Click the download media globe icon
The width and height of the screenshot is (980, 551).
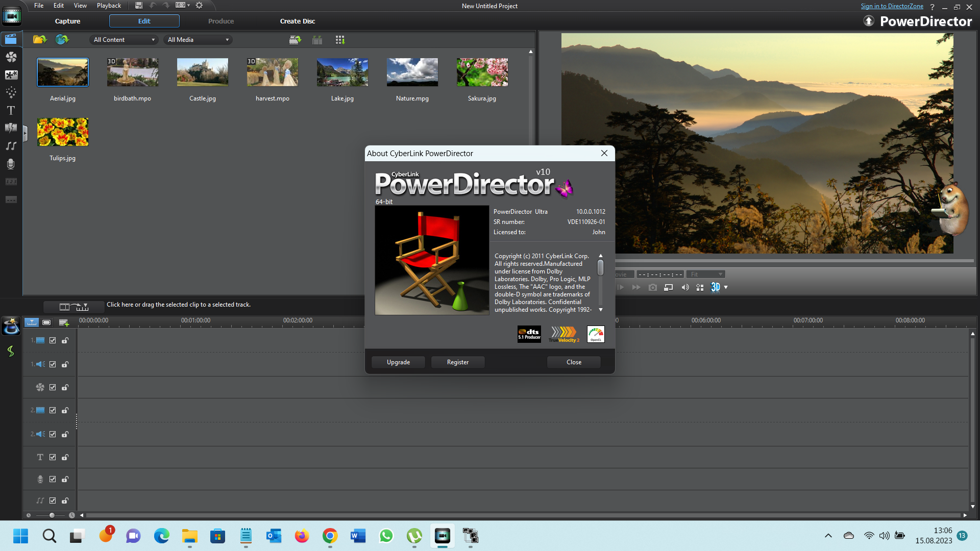(x=62, y=39)
